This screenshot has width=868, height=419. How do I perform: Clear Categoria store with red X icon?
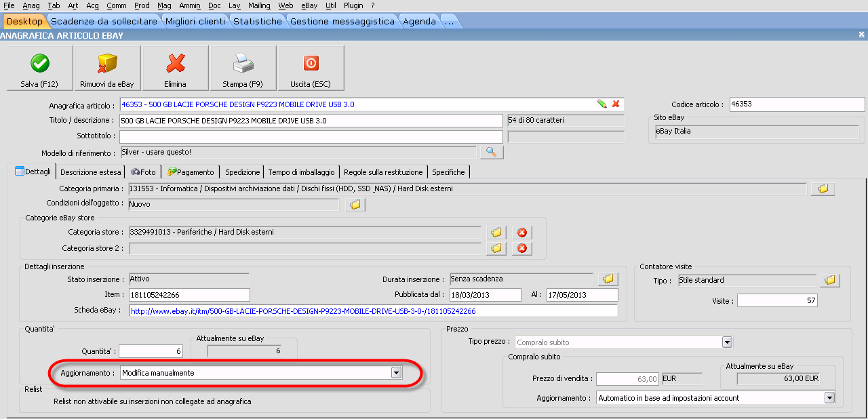pyautogui.click(x=521, y=233)
